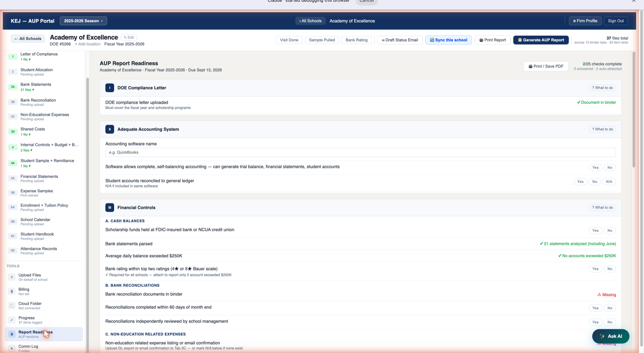The height and width of the screenshot is (353, 644).
Task: Click the 5B badge beside Expense Samples
Action: pyautogui.click(x=13, y=193)
